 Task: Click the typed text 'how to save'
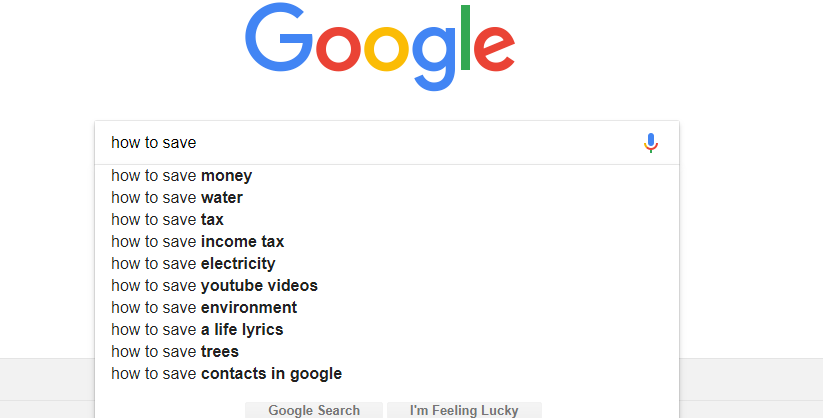154,143
